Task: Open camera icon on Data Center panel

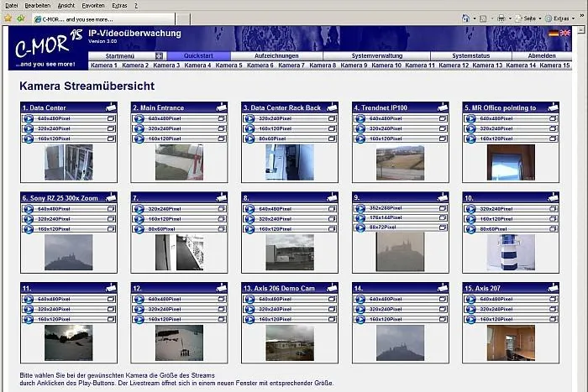Action: coord(111,107)
